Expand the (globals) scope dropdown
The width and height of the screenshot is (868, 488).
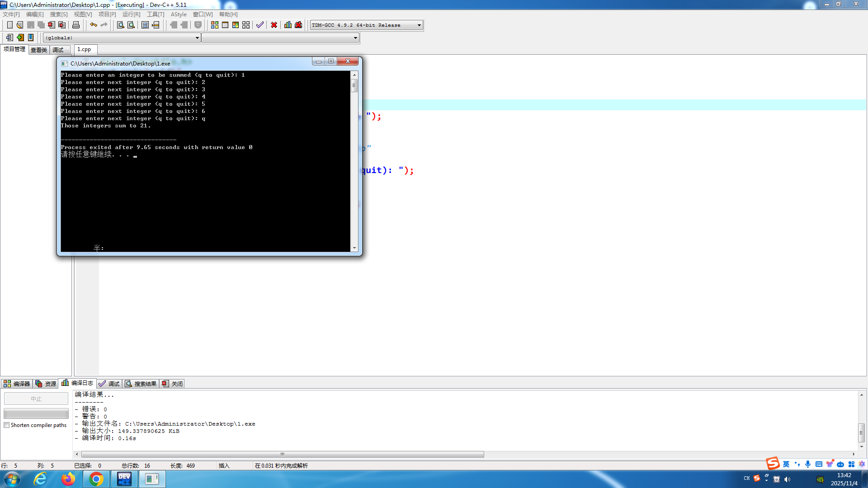click(x=197, y=38)
